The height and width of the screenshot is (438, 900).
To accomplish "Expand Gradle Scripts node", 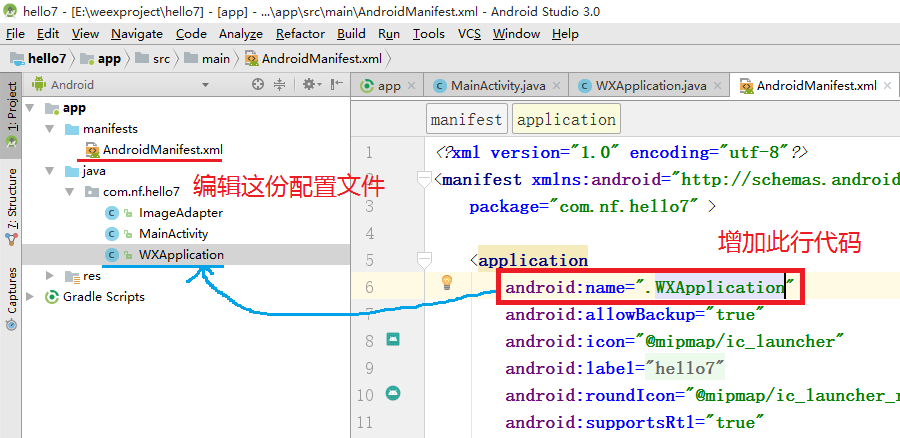I will [30, 297].
